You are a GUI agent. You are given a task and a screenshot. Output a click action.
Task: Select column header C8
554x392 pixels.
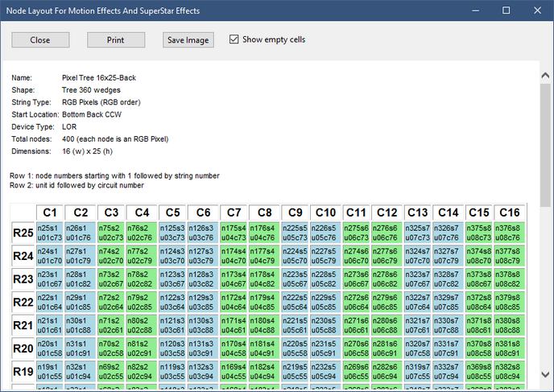coord(264,213)
